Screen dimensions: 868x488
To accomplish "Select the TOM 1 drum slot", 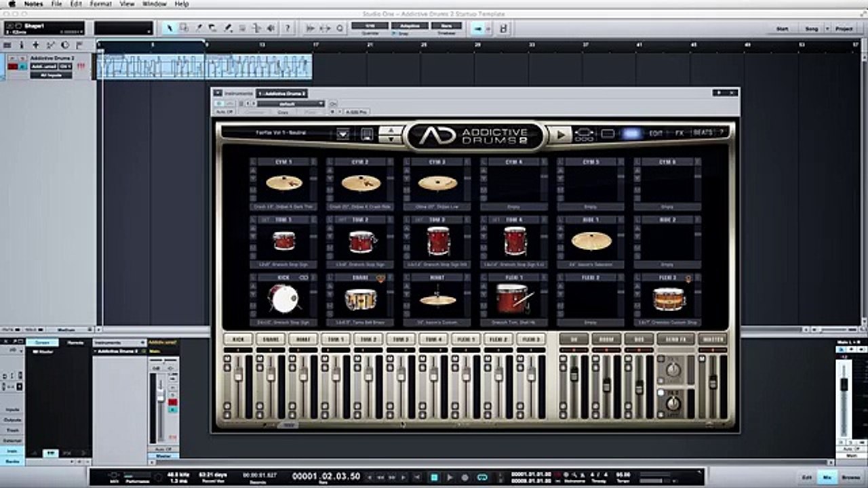I will pos(283,241).
